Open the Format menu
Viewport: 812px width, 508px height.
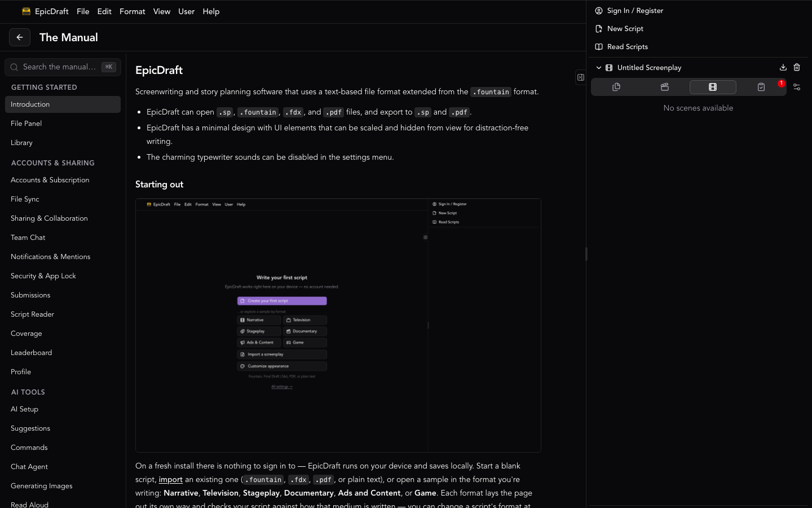(133, 11)
